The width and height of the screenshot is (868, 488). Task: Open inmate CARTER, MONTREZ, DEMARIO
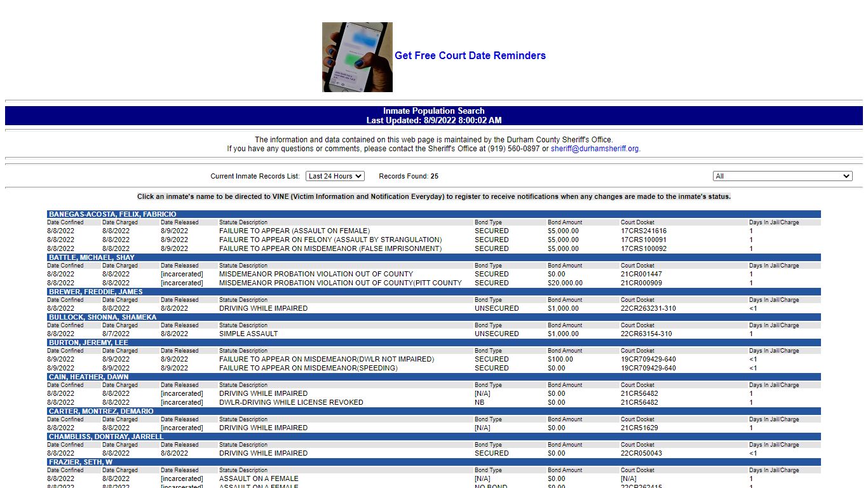click(101, 411)
